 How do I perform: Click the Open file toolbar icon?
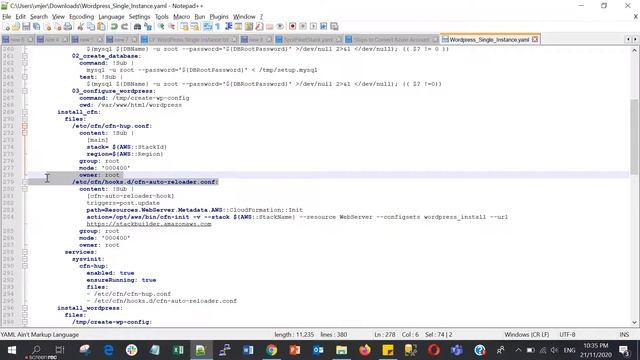pos(16,27)
